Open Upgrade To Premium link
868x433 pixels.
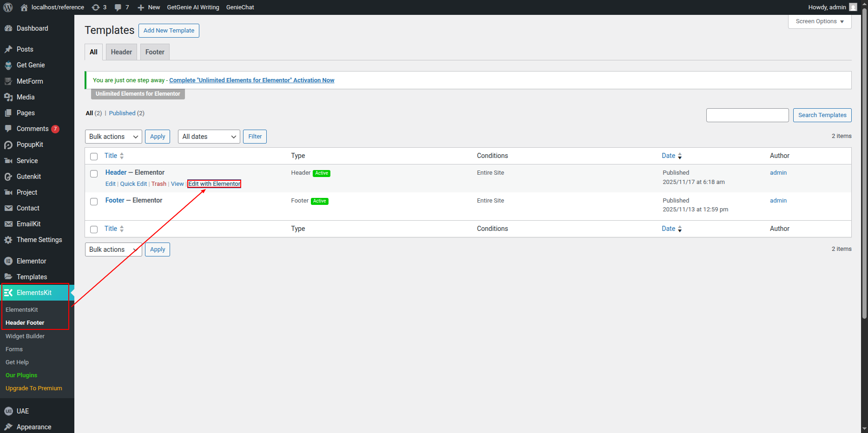pos(34,388)
